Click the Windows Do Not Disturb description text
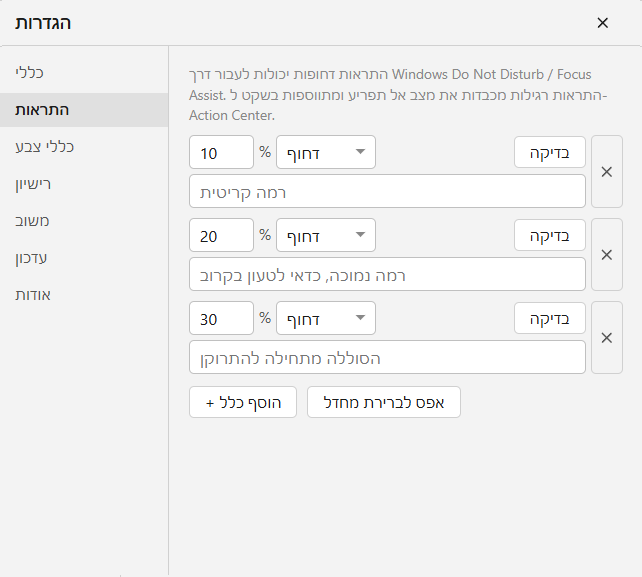 398,95
